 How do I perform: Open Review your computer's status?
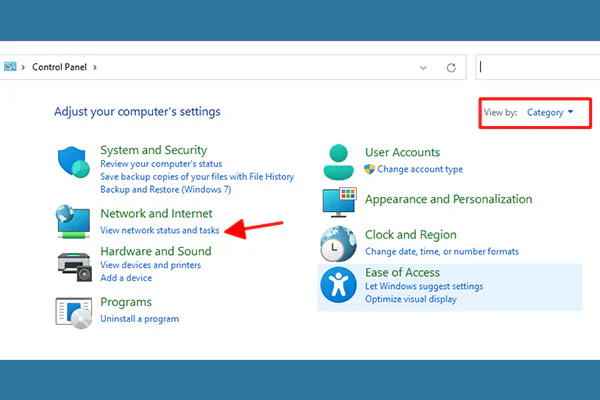pyautogui.click(x=161, y=164)
